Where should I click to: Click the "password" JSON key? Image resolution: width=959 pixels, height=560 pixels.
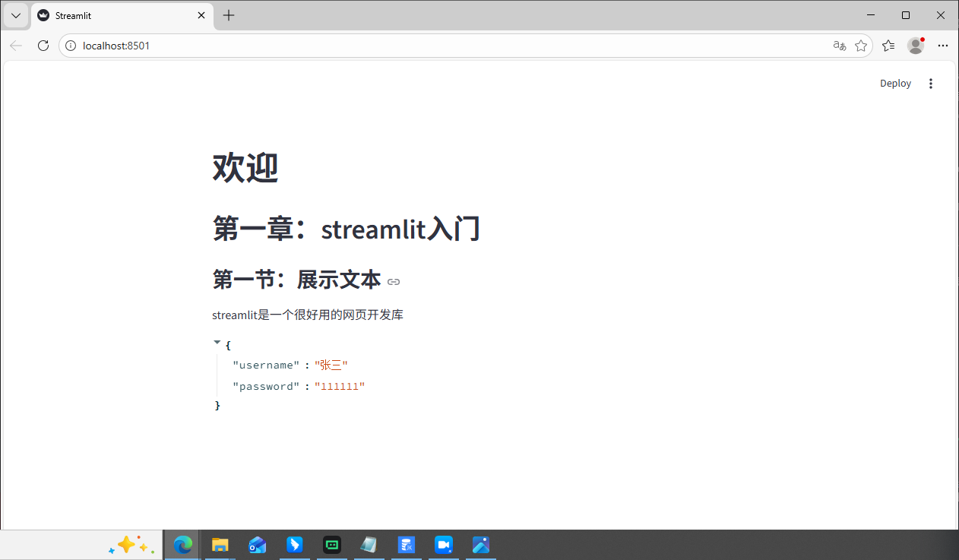click(266, 387)
